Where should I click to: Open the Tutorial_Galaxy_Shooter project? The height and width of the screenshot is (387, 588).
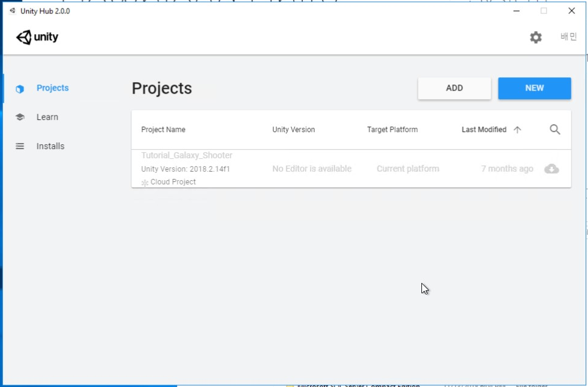[187, 155]
